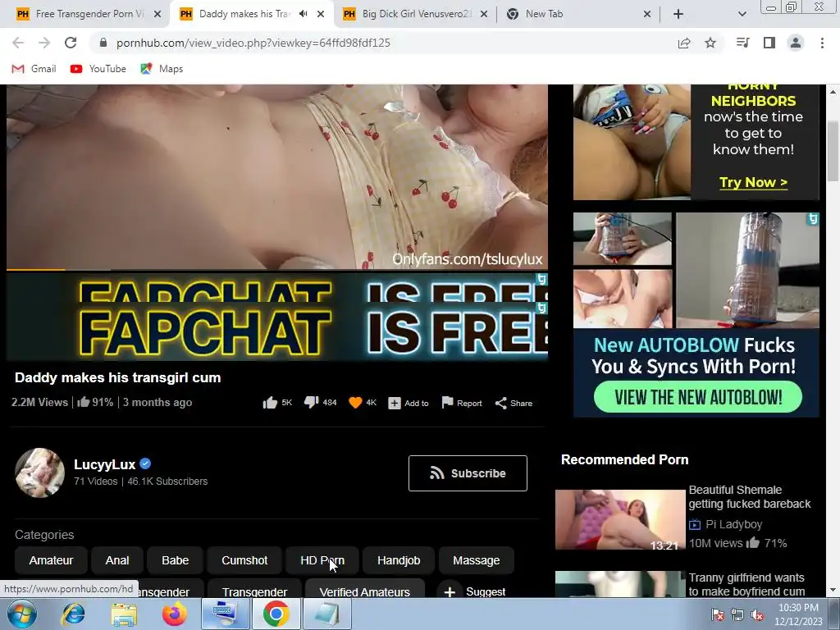Open the YouTube bookmark

[x=98, y=69]
